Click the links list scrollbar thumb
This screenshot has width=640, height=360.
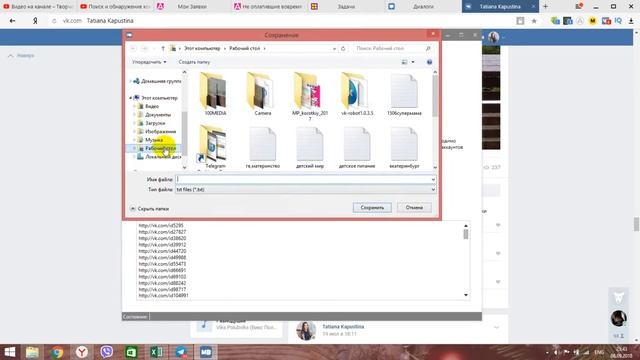click(466, 234)
